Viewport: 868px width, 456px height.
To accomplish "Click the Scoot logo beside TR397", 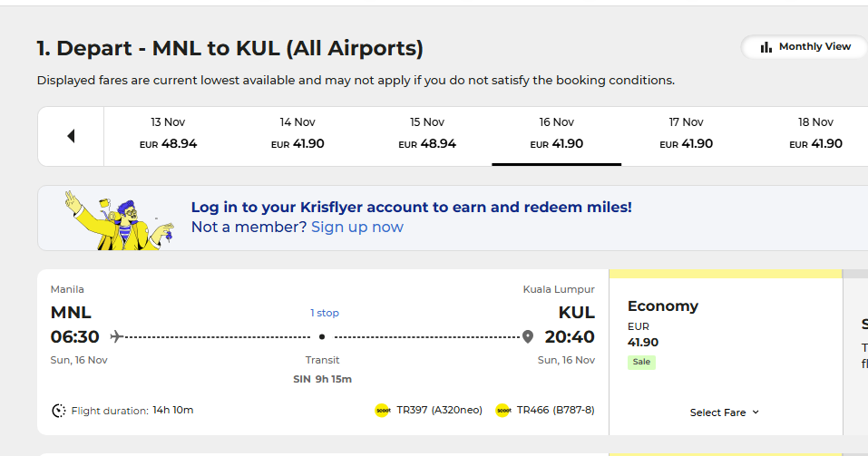I will [383, 411].
